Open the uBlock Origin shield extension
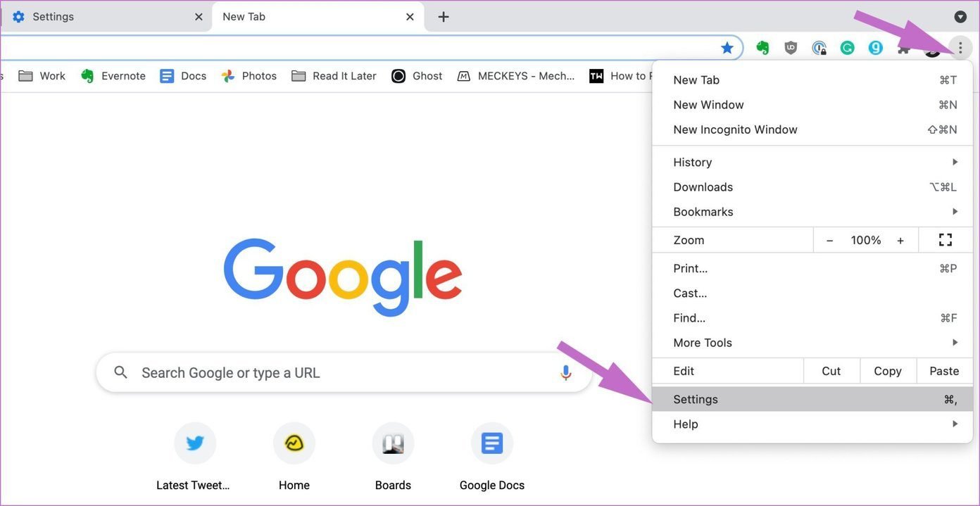 click(791, 48)
